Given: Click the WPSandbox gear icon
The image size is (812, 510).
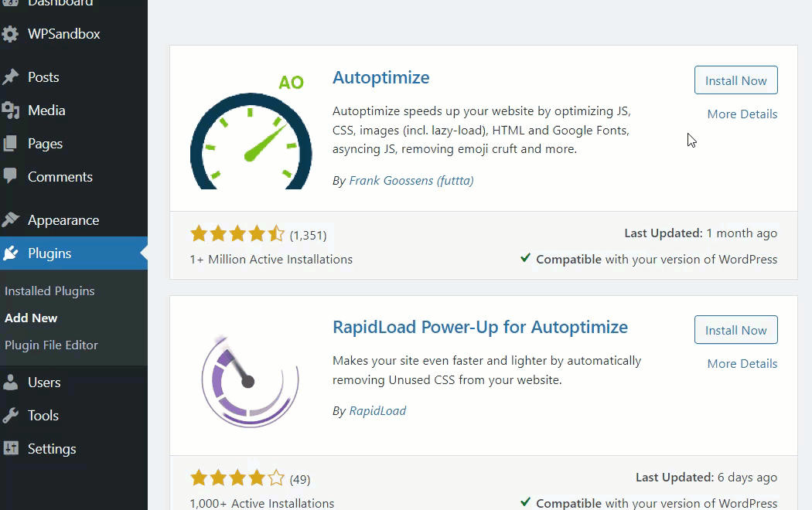Looking at the screenshot, I should pos(9,34).
